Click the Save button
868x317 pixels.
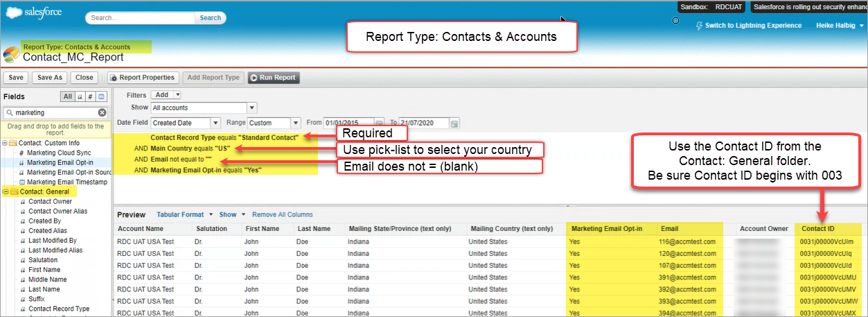17,78
